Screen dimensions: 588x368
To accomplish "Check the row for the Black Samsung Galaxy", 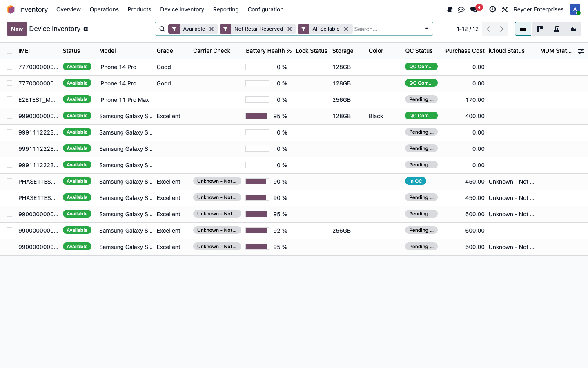I will tap(9, 116).
